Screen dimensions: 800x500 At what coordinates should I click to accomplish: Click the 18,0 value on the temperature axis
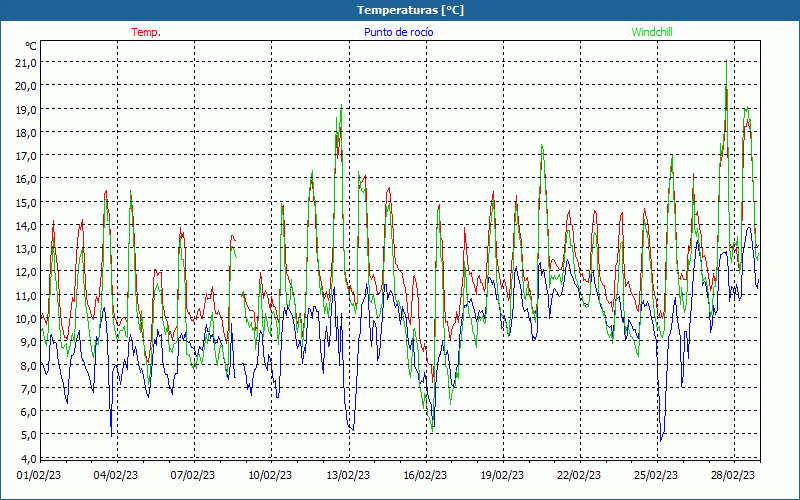point(26,133)
